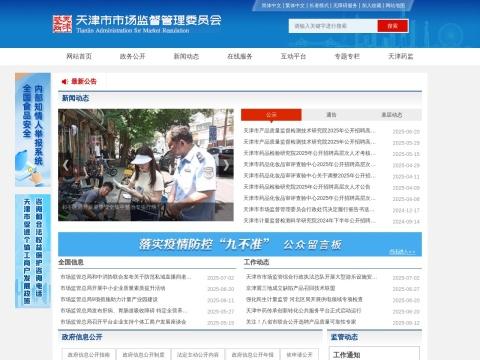Open 关注！八省市联合公开选聘 article

click(301, 322)
